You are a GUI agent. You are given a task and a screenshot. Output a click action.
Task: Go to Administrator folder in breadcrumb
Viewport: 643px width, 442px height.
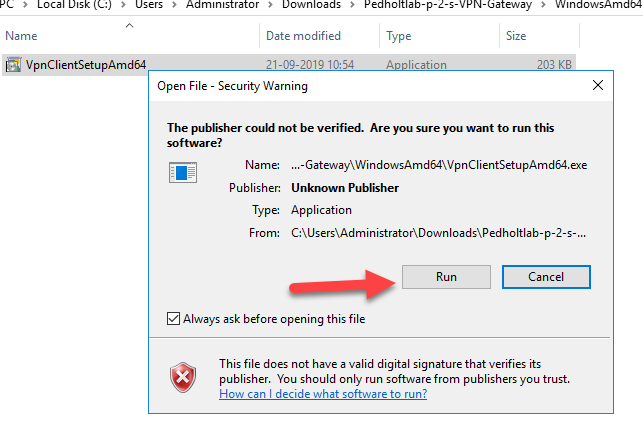[x=222, y=5]
